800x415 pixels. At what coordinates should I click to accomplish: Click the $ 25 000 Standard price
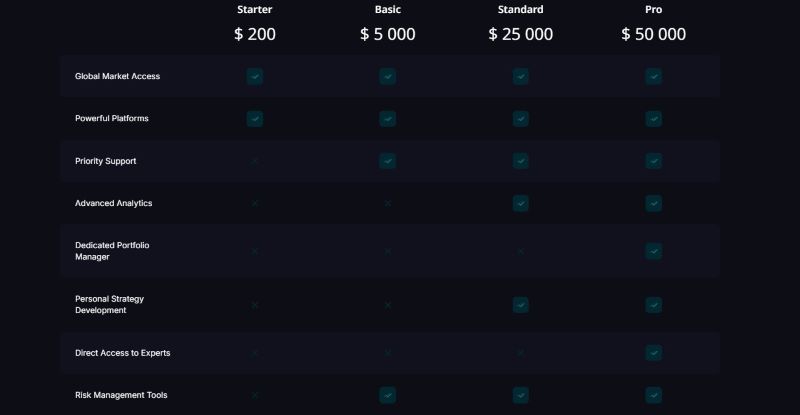coord(520,34)
